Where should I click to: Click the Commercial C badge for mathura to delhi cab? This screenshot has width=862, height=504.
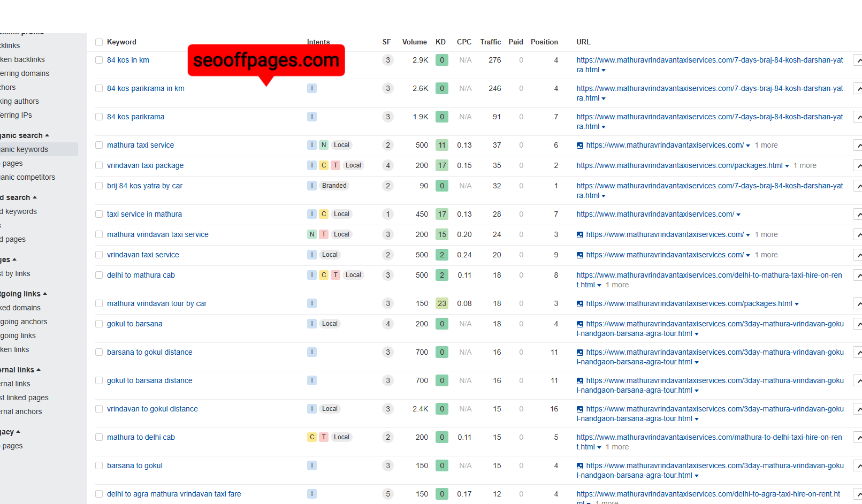click(312, 437)
